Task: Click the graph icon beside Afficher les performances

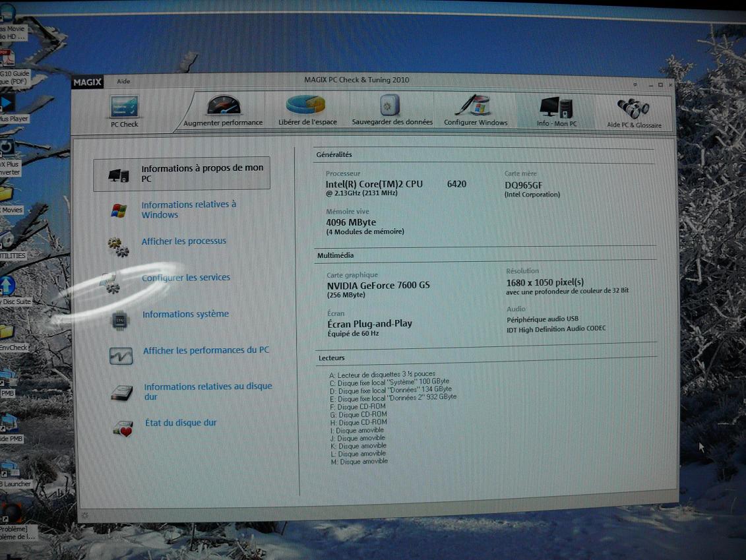Action: [121, 356]
